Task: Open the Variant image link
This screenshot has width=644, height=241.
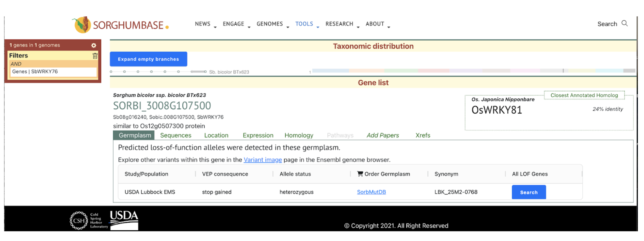Action: click(x=263, y=160)
